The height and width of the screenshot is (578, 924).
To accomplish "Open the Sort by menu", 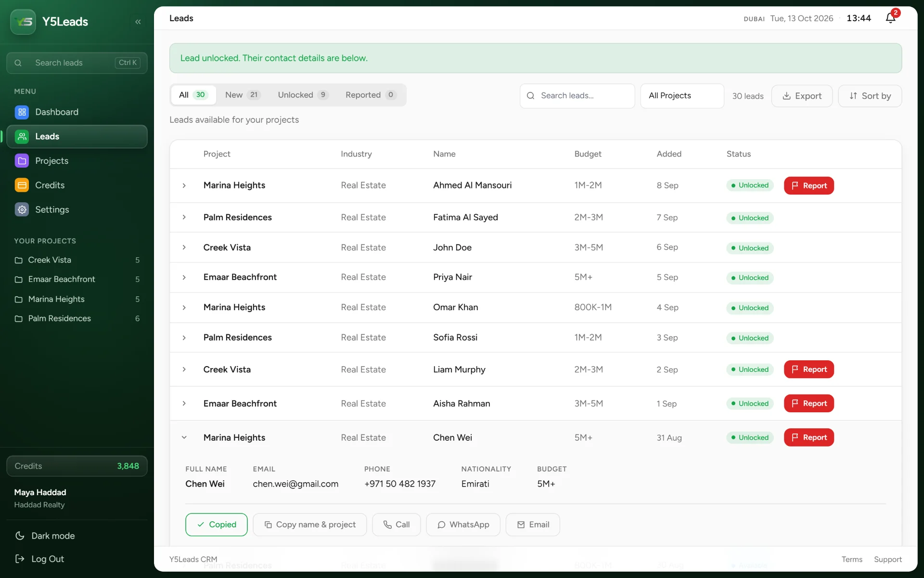I will pos(870,96).
